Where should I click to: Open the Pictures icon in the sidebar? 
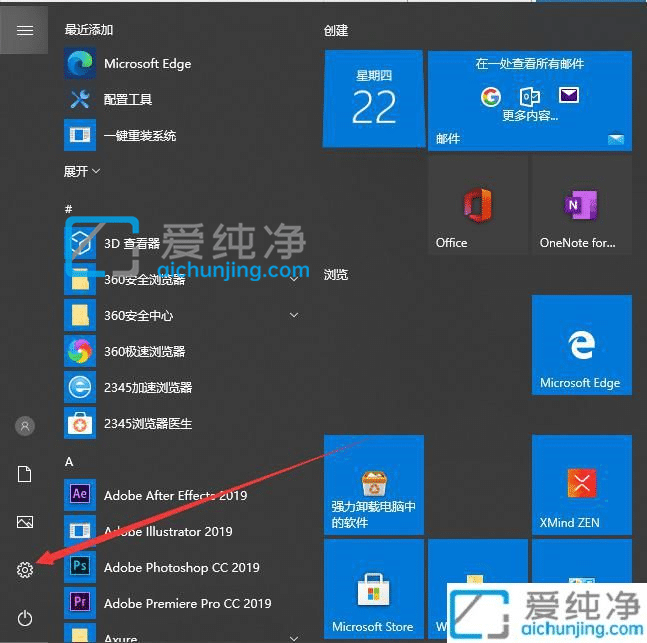tap(25, 522)
